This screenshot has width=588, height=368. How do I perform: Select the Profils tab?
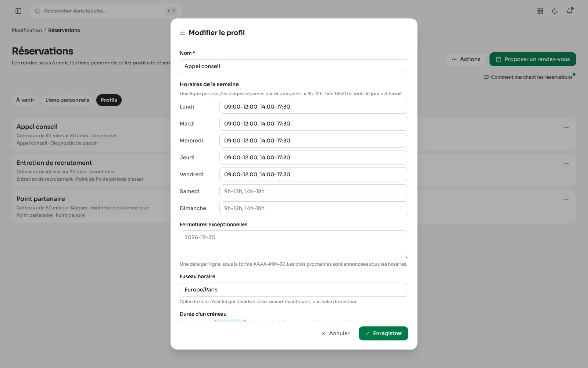tap(109, 100)
